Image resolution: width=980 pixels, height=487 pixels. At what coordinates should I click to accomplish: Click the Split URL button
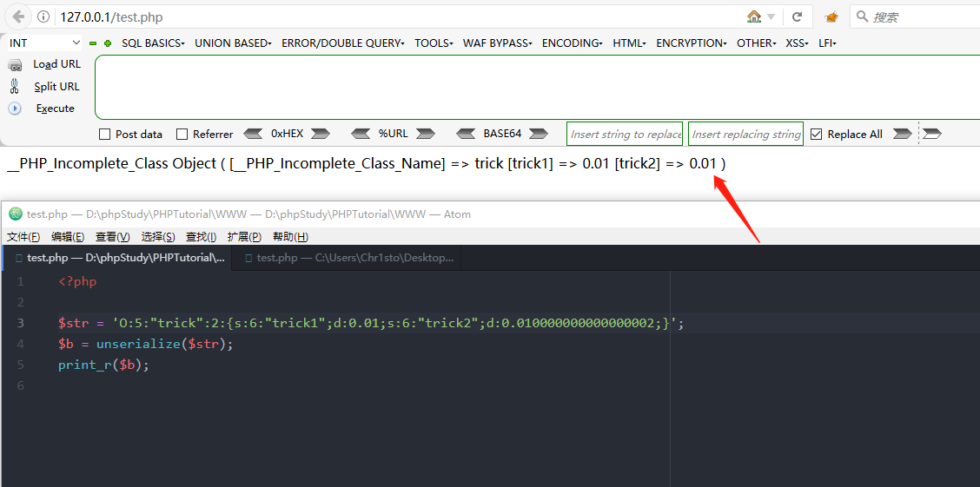pyautogui.click(x=56, y=87)
